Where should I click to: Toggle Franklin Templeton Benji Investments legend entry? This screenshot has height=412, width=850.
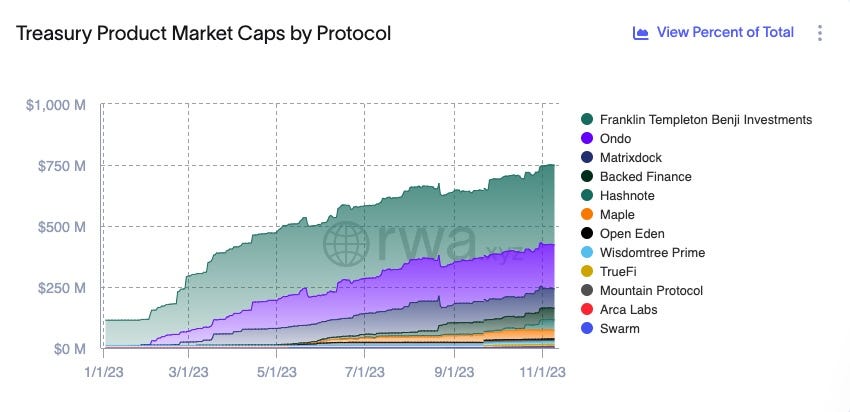point(697,120)
